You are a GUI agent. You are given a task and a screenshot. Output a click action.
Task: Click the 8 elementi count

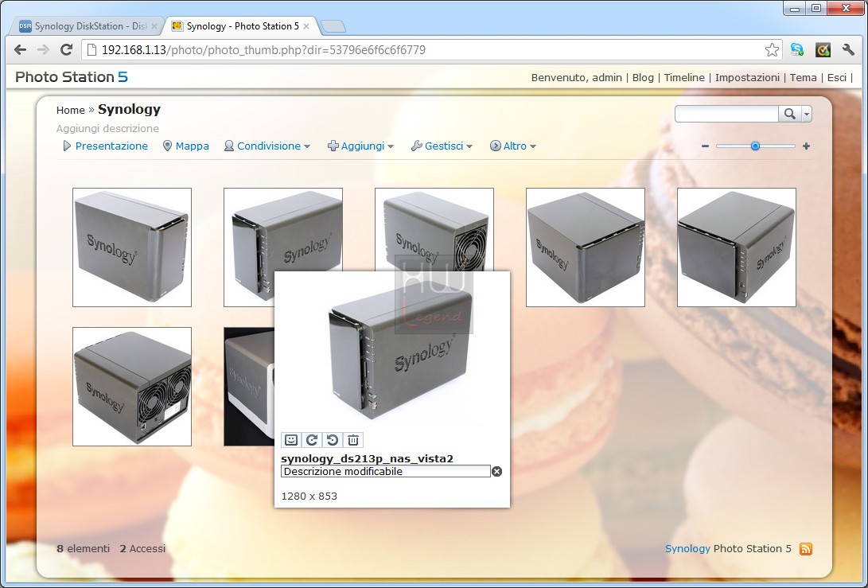coord(83,549)
